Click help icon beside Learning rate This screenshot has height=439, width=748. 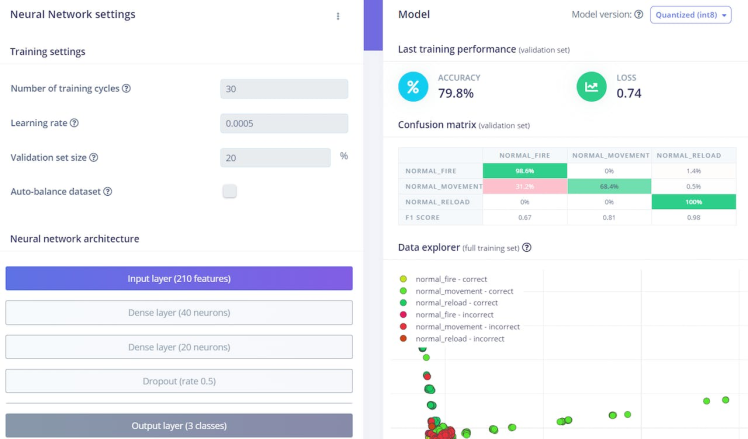[74, 123]
